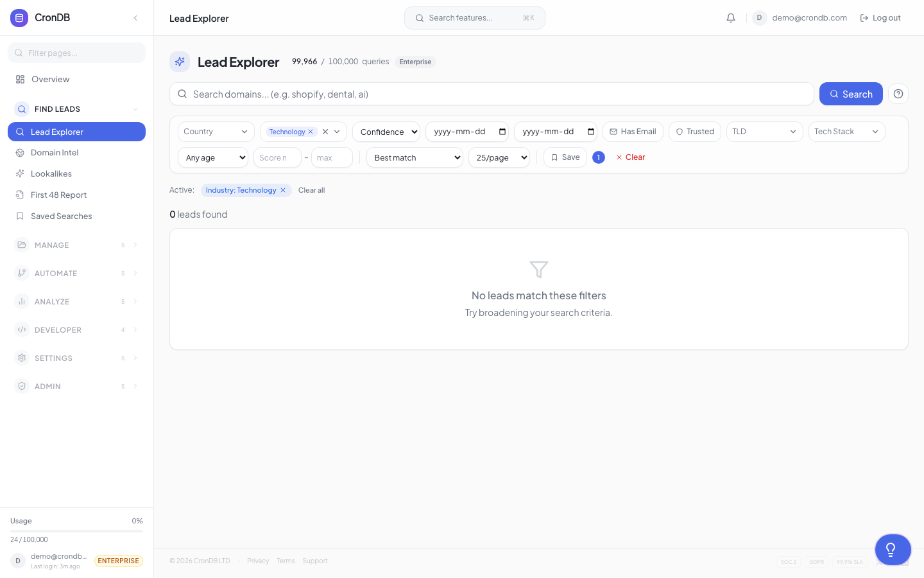Open the Support footer link

point(315,561)
